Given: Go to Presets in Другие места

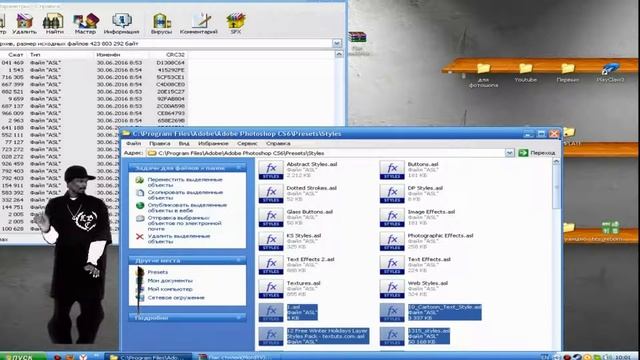Looking at the screenshot, I should [158, 272].
